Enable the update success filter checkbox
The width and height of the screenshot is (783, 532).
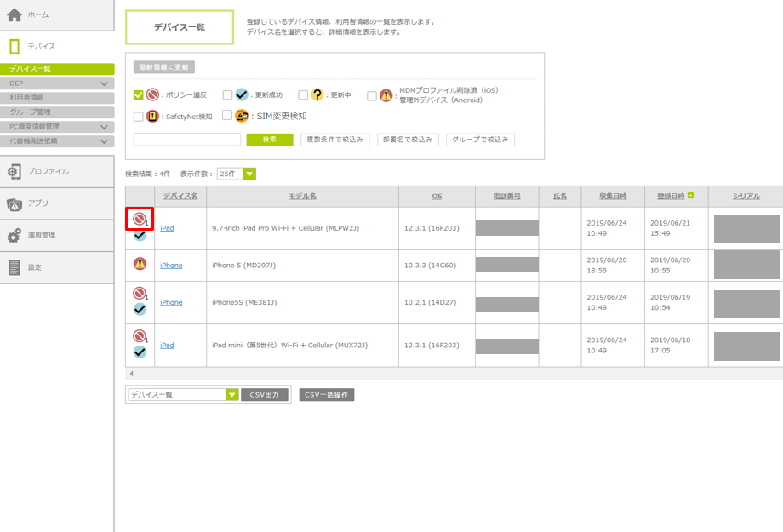[x=227, y=95]
